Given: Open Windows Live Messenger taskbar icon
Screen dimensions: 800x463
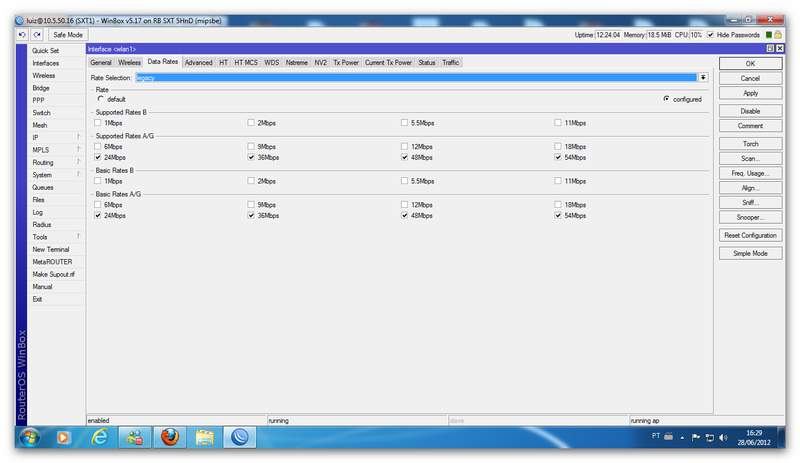Looking at the screenshot, I should 135,437.
